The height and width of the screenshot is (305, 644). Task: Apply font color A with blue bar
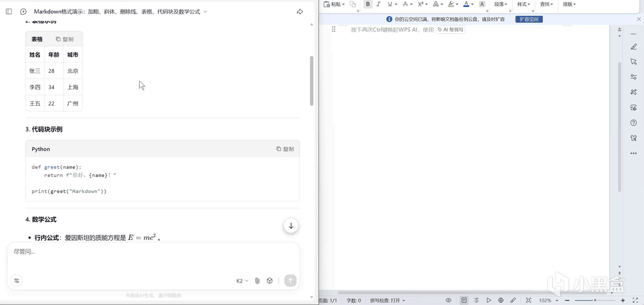466,4
